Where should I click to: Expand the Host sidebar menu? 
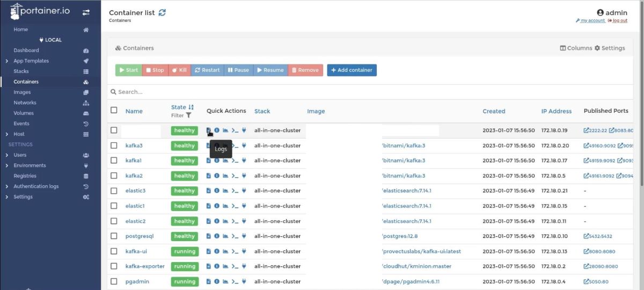(6, 134)
